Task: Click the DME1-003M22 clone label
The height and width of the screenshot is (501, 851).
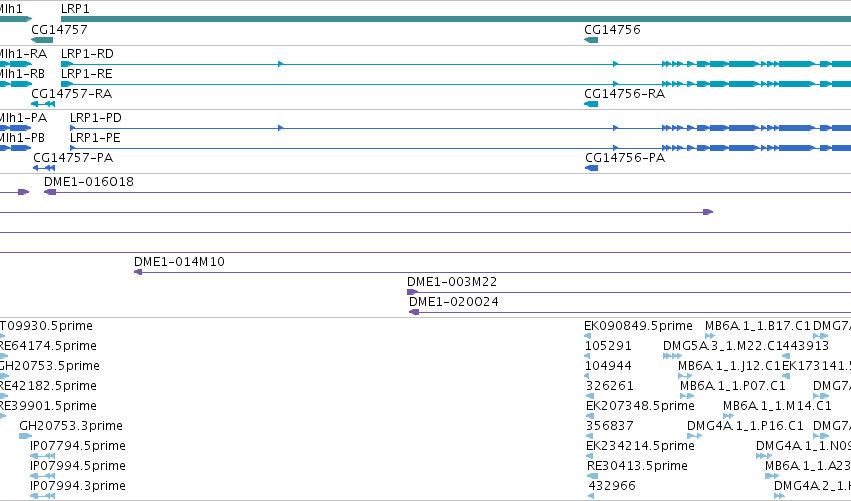Action: click(452, 282)
